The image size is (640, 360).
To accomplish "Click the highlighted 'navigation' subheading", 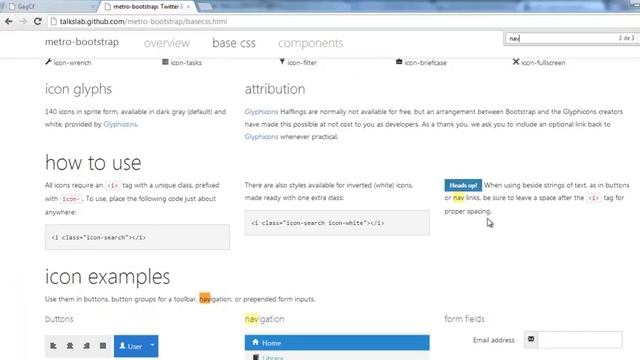I will point(264,319).
